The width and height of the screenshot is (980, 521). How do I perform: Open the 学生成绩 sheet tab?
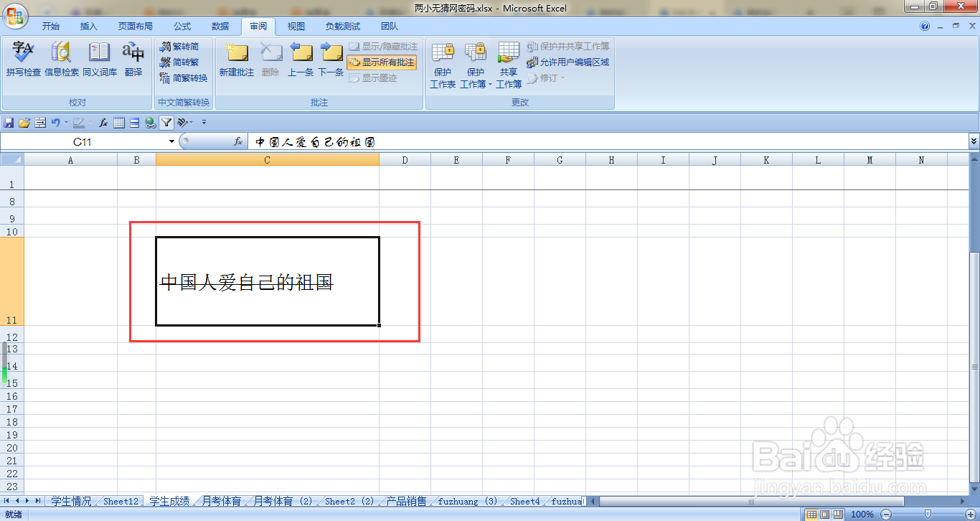coord(170,502)
